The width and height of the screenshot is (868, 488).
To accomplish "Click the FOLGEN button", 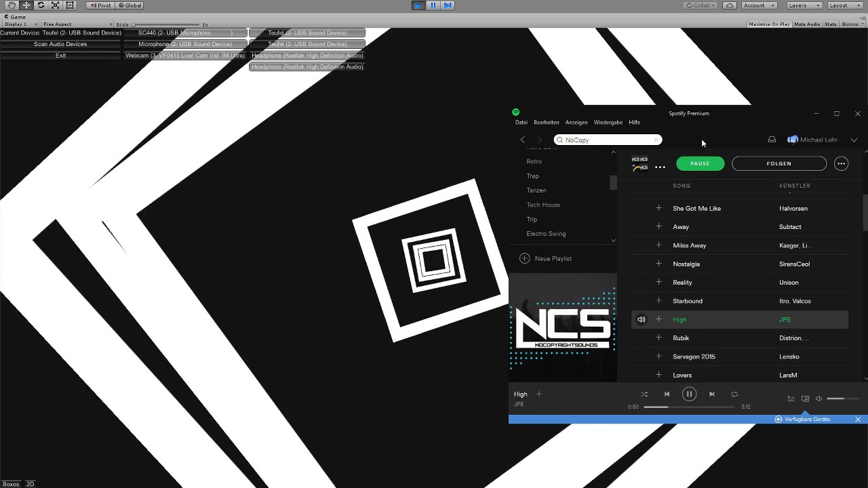I will 779,163.
